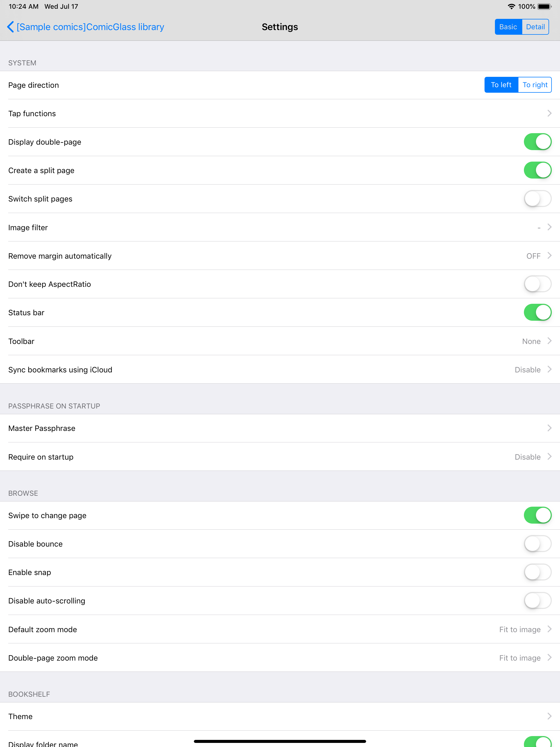This screenshot has height=747, width=560.
Task: Open Master Passphrase via its chevron
Action: (549, 428)
